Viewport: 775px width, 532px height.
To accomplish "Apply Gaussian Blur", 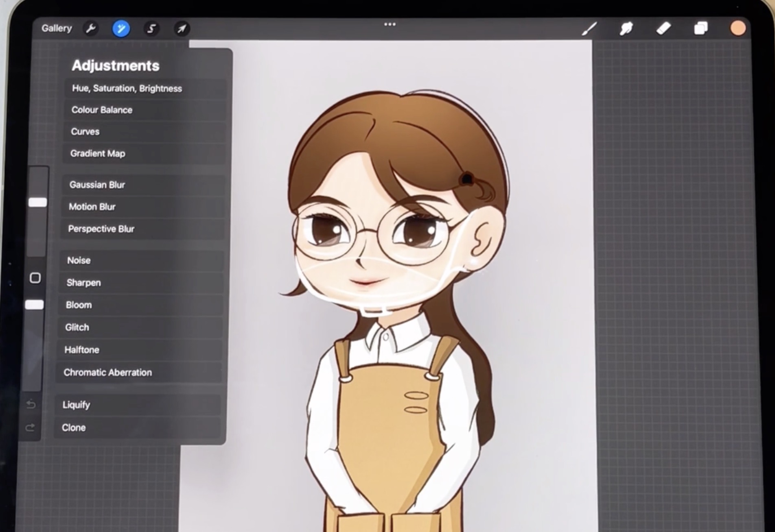I will point(143,185).
